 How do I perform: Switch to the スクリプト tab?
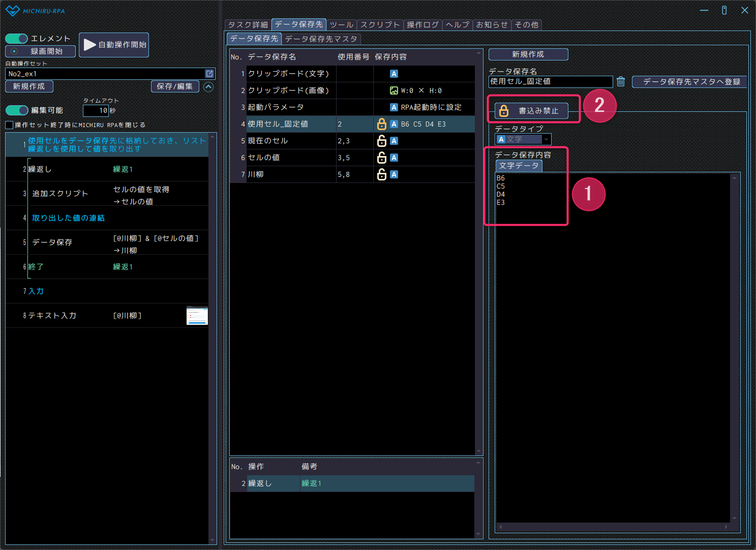(x=380, y=24)
